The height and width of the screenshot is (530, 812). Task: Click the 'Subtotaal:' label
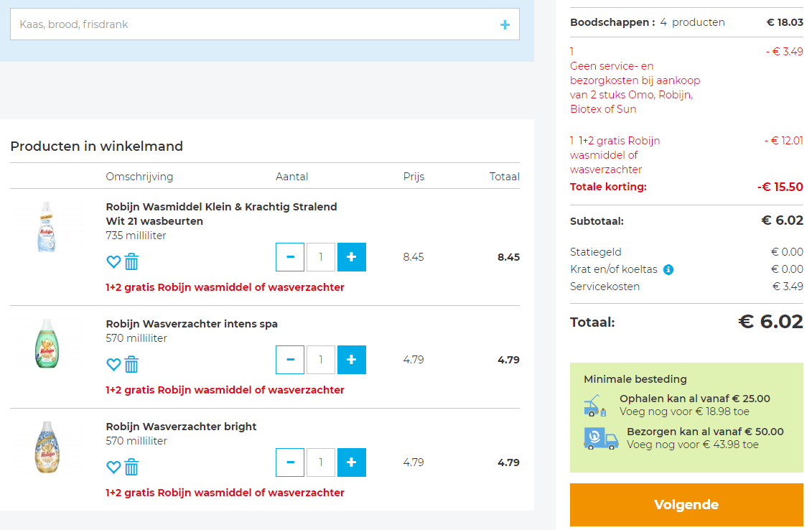597,221
